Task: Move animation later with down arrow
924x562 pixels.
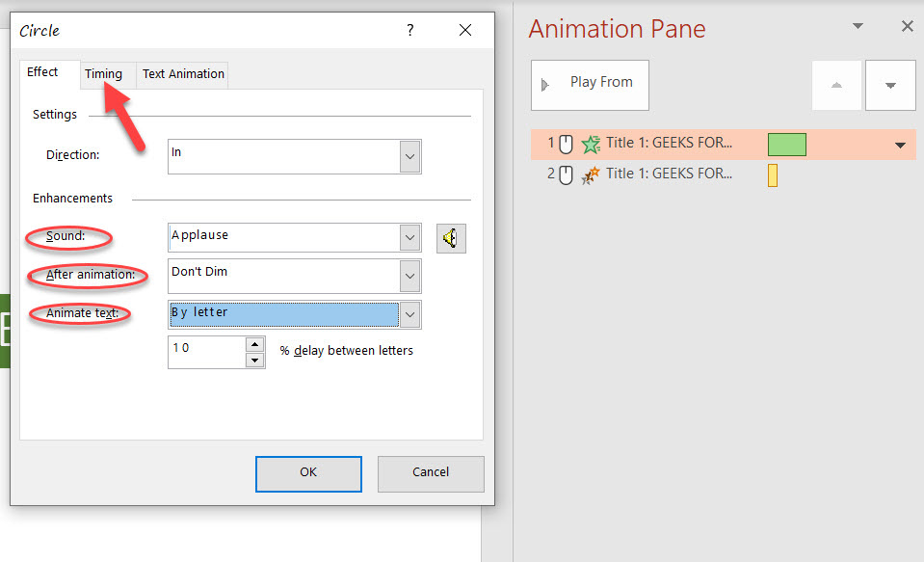Action: tap(890, 85)
